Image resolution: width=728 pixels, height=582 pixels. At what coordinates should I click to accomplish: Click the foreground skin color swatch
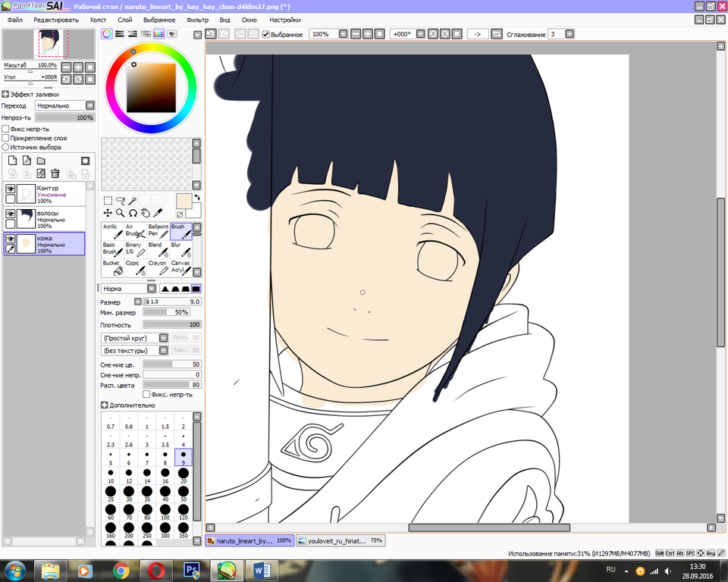coord(184,202)
